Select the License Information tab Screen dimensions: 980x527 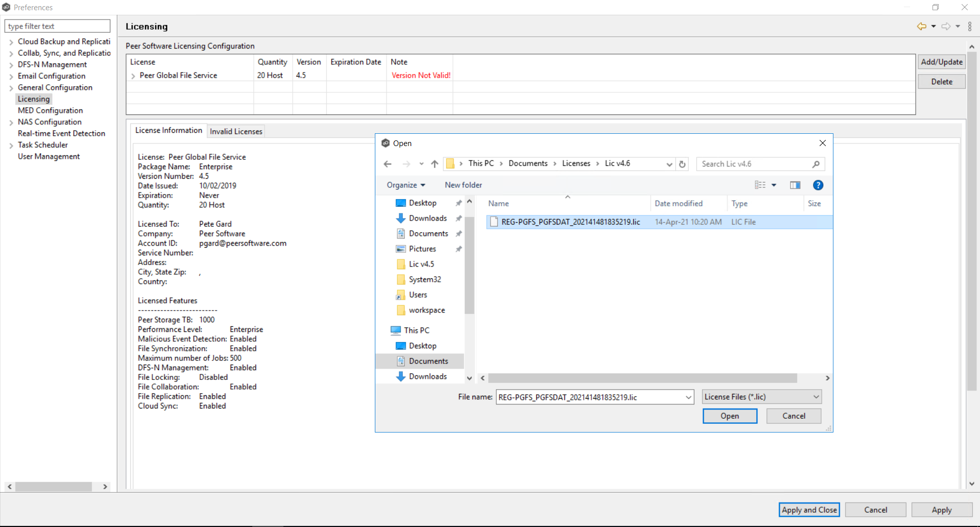(169, 130)
